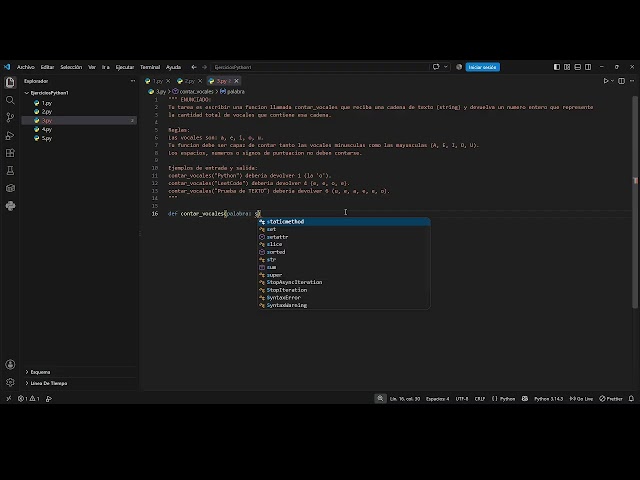640x480 pixels.
Task: Click the editor vertical scrollbar
Action: point(635,202)
